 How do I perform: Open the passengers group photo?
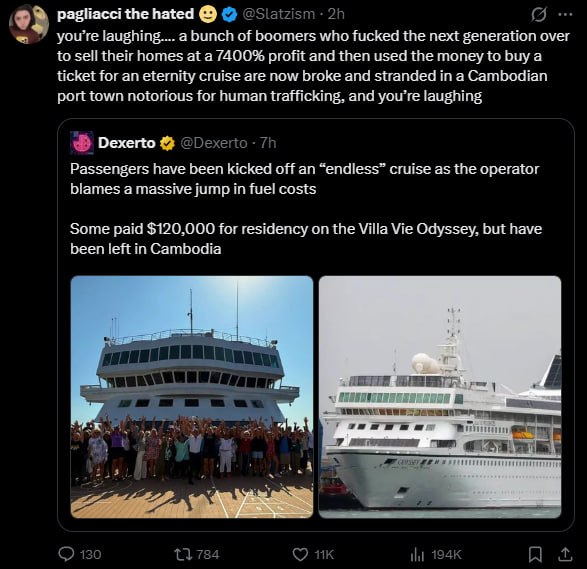tap(192, 397)
